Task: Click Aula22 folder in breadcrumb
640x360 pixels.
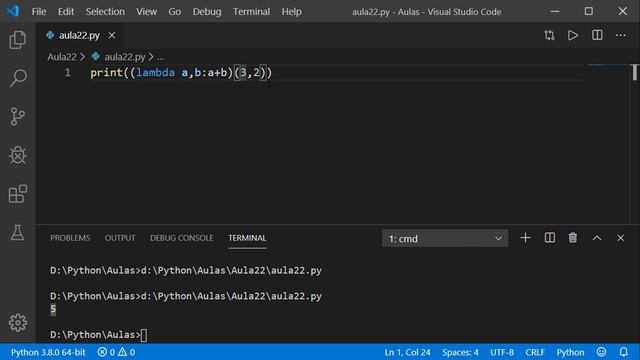Action: pyautogui.click(x=62, y=57)
